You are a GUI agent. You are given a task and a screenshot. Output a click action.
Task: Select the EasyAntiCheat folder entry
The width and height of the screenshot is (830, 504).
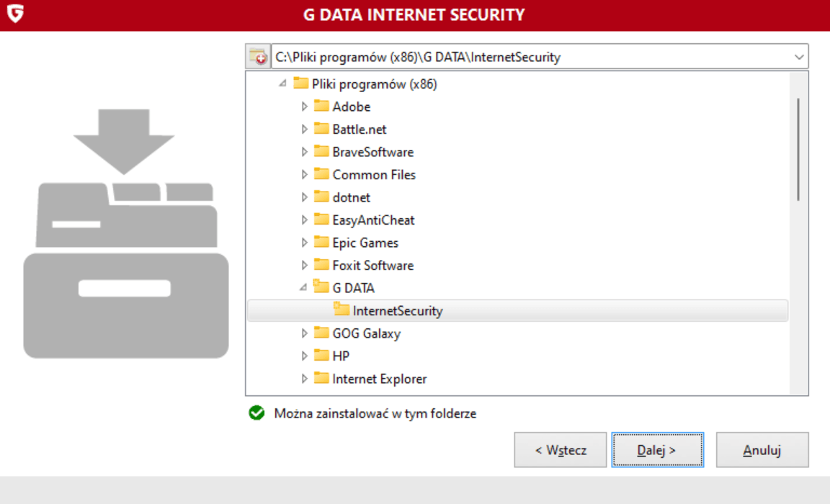click(x=373, y=220)
